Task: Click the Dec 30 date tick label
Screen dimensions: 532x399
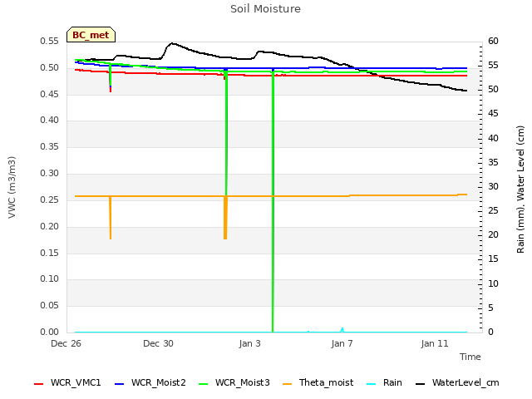Action: pos(158,343)
